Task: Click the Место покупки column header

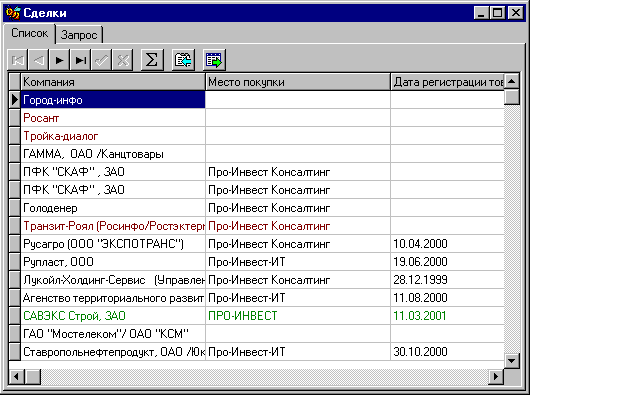Action: (x=298, y=82)
